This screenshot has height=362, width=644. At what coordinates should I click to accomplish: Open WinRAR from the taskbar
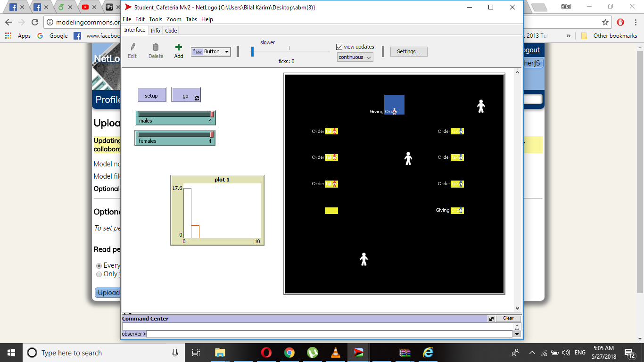pyautogui.click(x=405, y=353)
